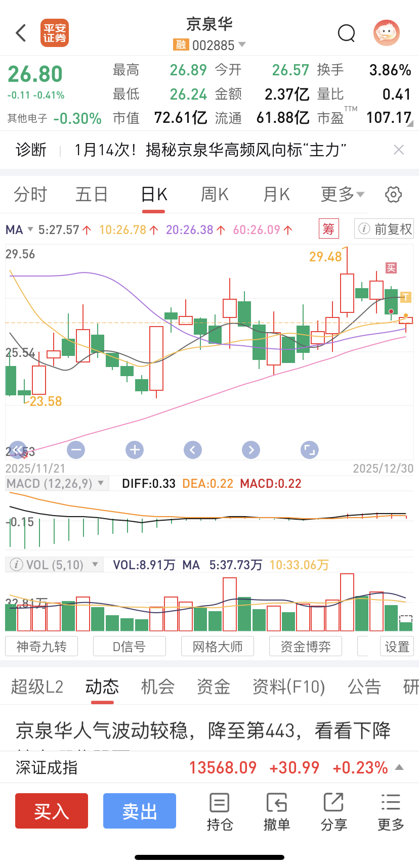419x868 pixels.
Task: Expand the 更多 chart period dropdown
Action: (x=343, y=195)
